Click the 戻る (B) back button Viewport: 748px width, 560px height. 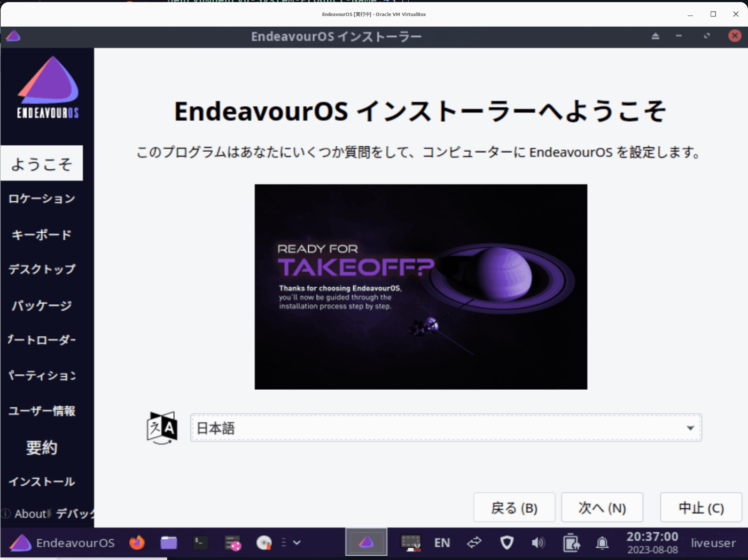pos(514,508)
